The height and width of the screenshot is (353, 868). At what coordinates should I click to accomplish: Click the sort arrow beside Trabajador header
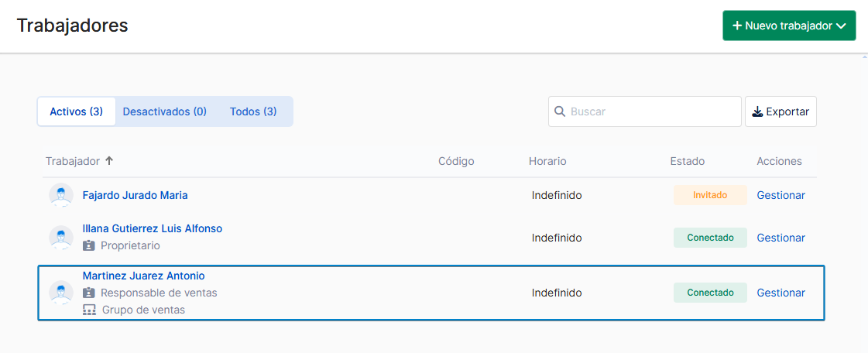click(x=109, y=161)
